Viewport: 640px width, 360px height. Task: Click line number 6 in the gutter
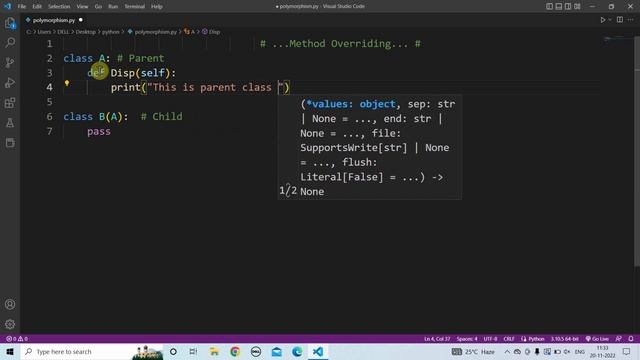click(x=49, y=117)
